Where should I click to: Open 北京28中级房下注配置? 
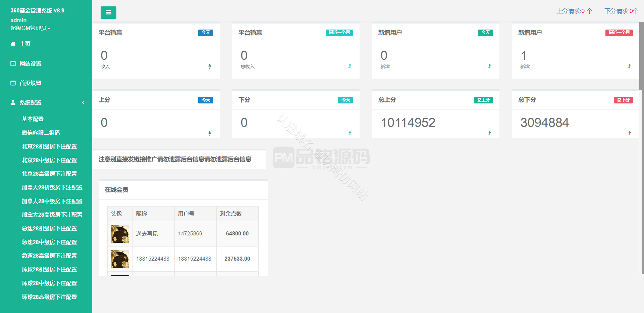(x=49, y=160)
